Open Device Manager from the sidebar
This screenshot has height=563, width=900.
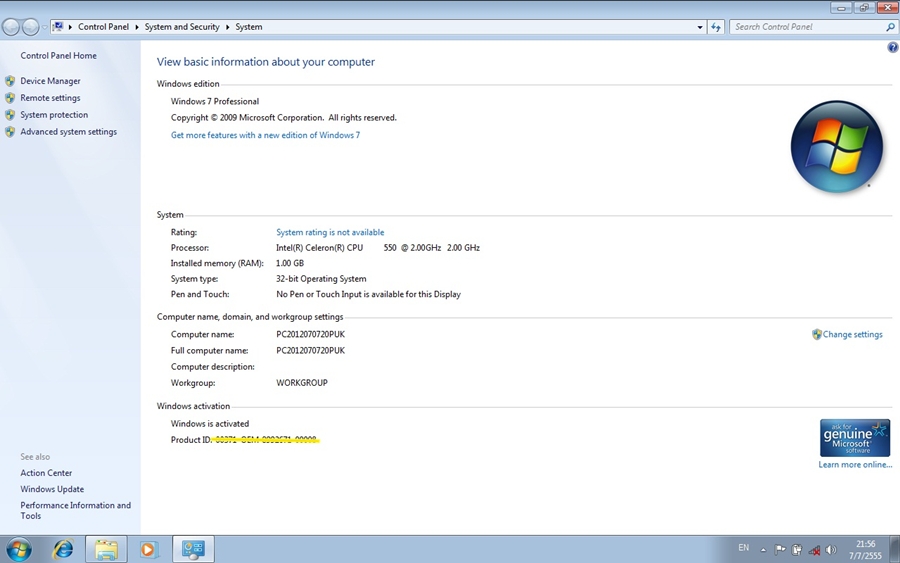50,81
